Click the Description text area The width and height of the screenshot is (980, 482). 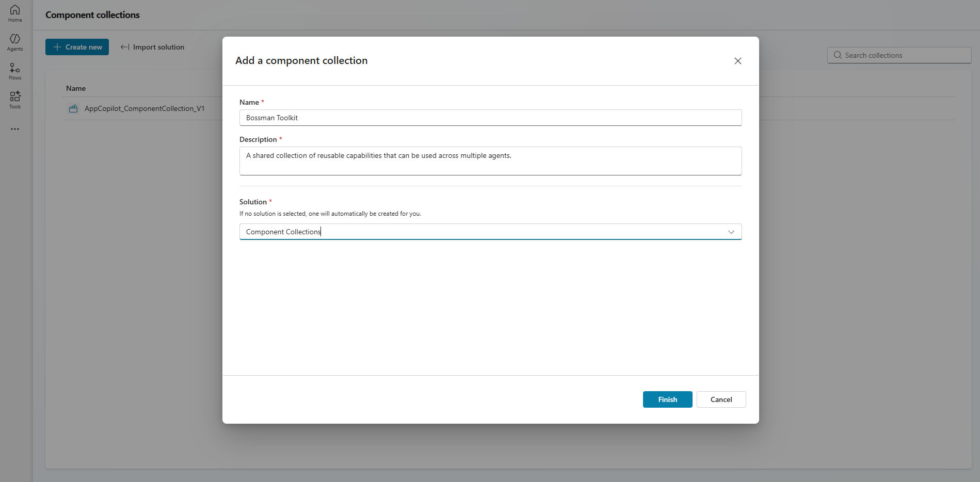click(490, 161)
